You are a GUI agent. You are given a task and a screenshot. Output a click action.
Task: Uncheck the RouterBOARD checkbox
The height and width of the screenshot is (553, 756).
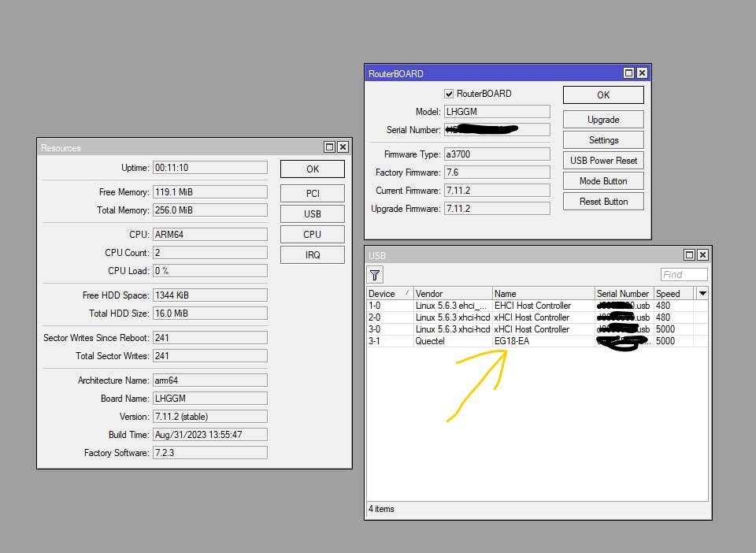click(x=450, y=94)
